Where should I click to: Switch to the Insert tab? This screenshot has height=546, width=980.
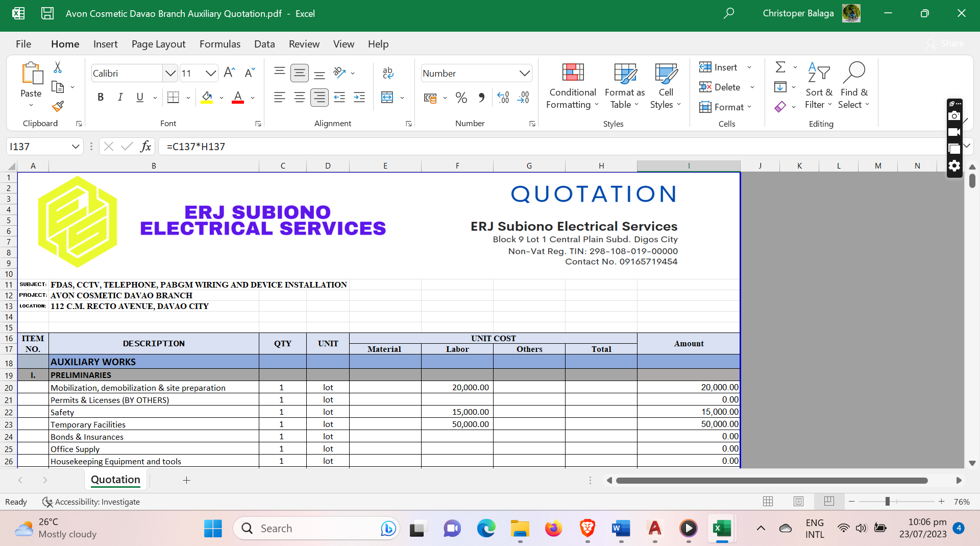(105, 44)
